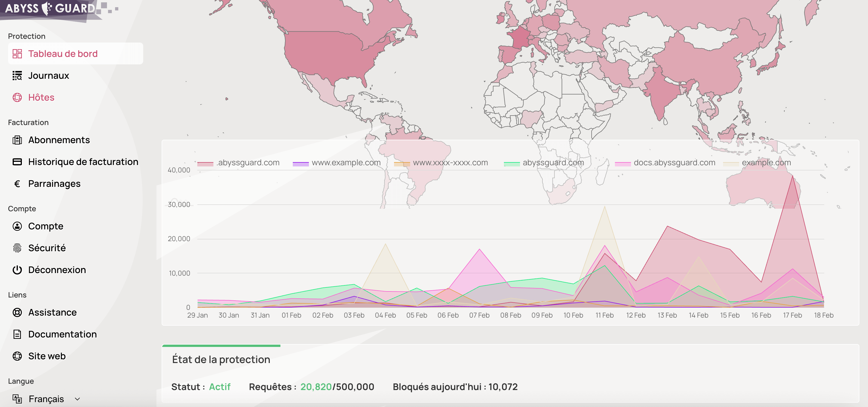868x407 pixels.
Task: Click the Abonnements subscriptions icon
Action: click(x=17, y=140)
